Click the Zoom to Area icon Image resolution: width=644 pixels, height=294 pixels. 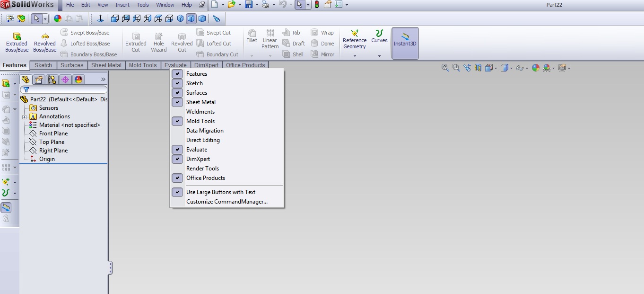[x=456, y=68]
